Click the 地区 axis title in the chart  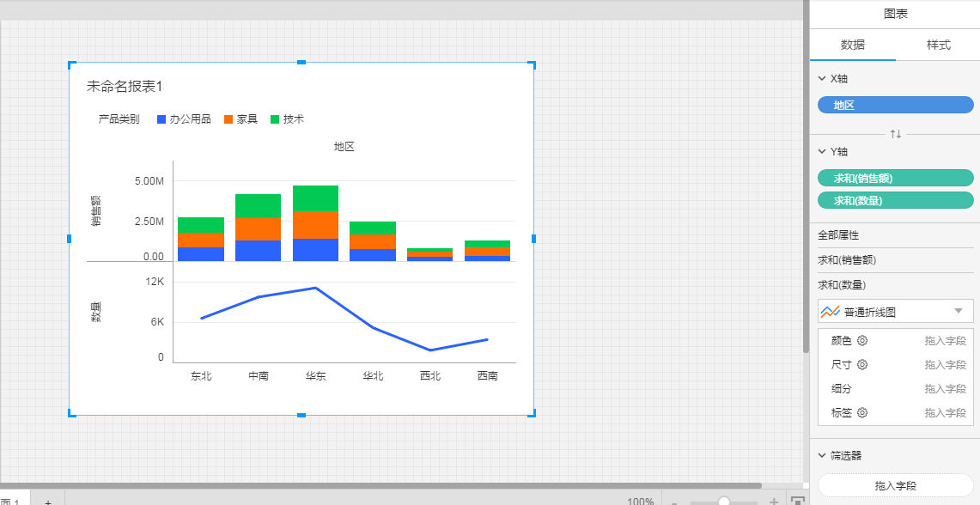[344, 147]
